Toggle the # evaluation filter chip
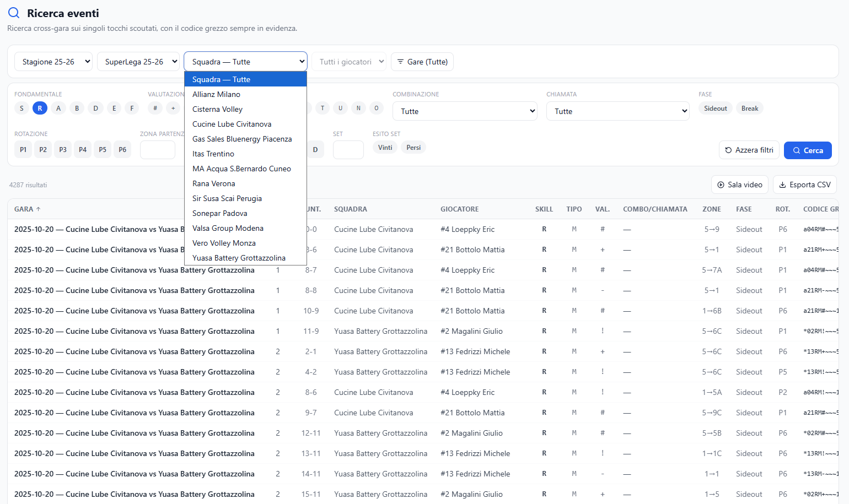This screenshot has width=849, height=504. [x=155, y=109]
